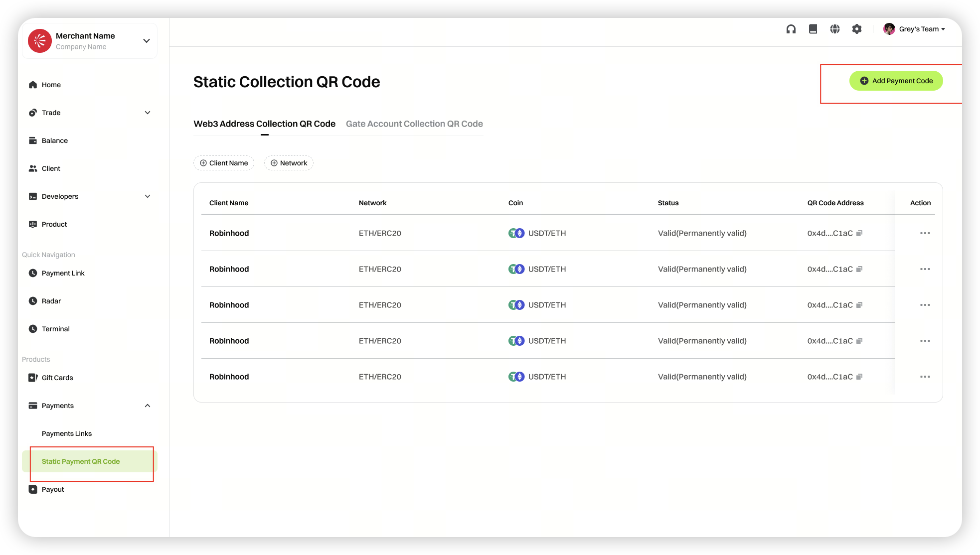Select Web3 Address Collection QR Code tab

(264, 124)
